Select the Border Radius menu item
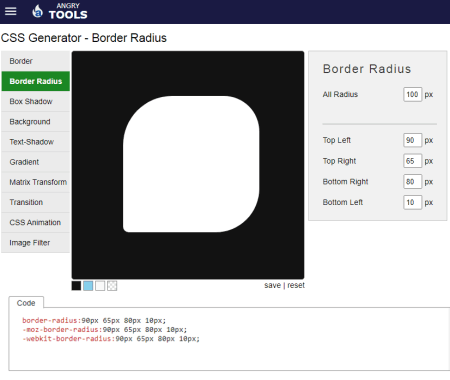The width and height of the screenshot is (450, 380). tap(36, 81)
